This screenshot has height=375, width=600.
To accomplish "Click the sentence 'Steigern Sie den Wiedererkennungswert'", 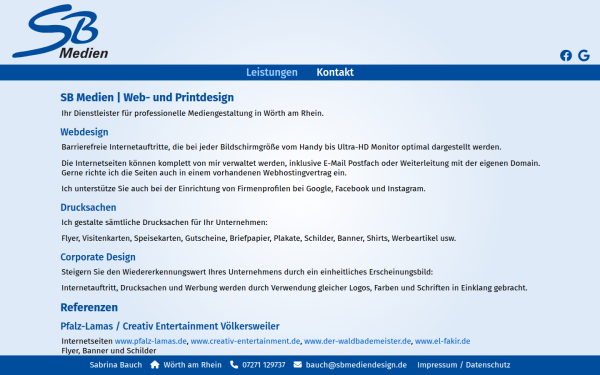I will (247, 272).
